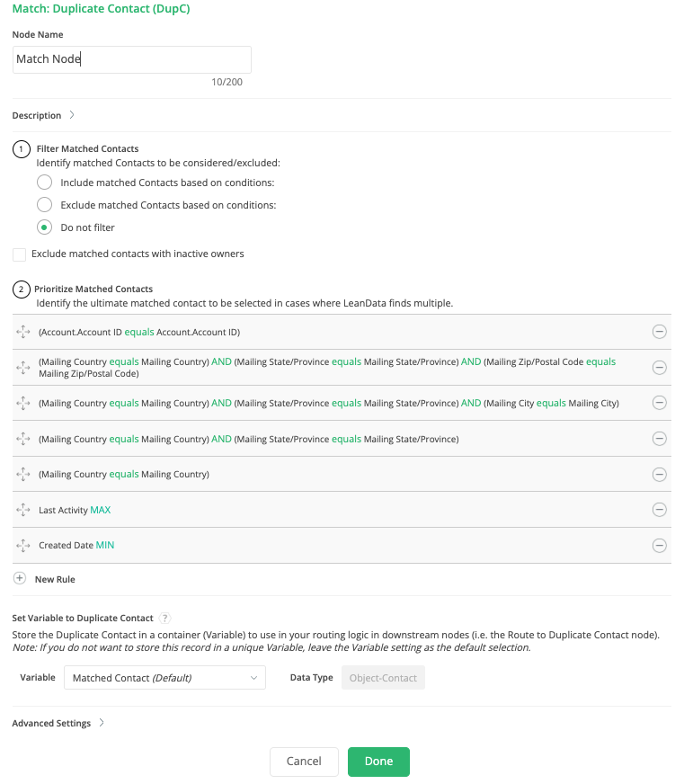The width and height of the screenshot is (684, 784).
Task: Grab the Created Date rule drag handle
Action: (x=22, y=545)
